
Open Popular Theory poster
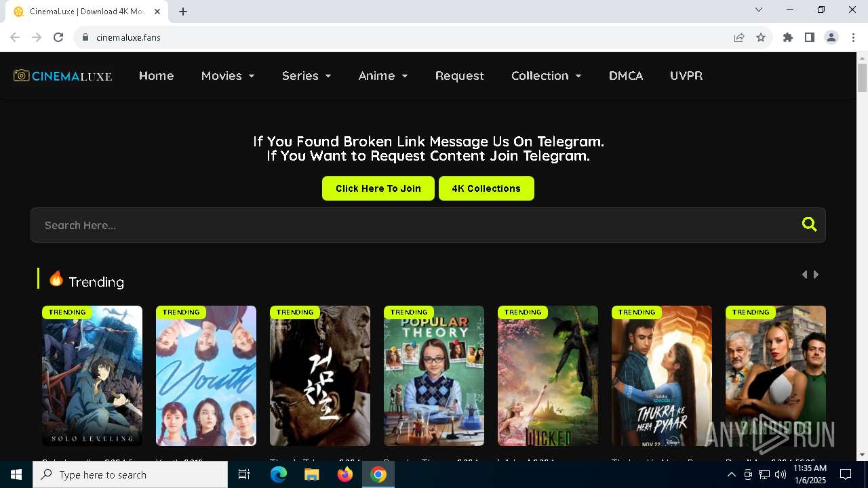(434, 375)
